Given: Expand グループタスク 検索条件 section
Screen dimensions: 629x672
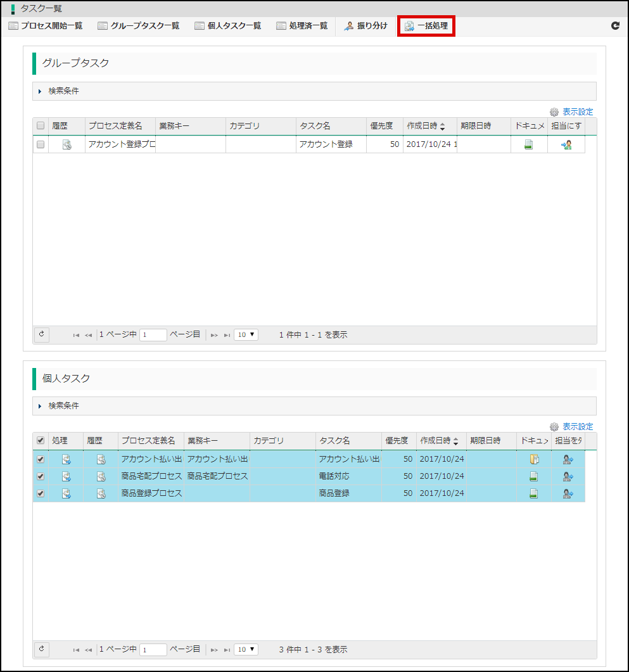Looking at the screenshot, I should pyautogui.click(x=314, y=91).
